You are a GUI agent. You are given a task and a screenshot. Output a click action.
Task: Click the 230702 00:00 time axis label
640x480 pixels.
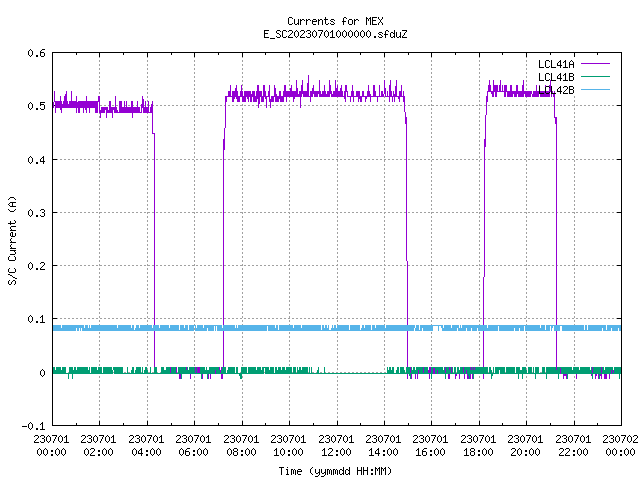620,445
